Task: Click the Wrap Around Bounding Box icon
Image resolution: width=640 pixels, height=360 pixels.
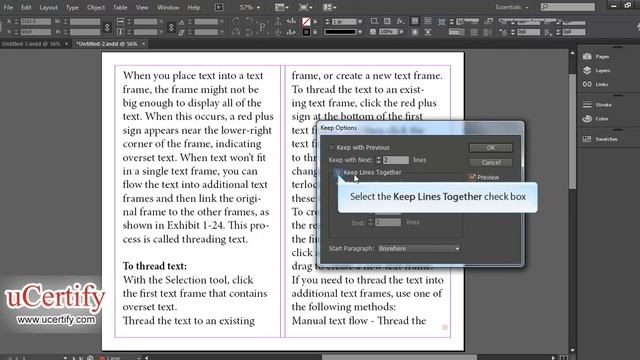Action: [x=427, y=21]
